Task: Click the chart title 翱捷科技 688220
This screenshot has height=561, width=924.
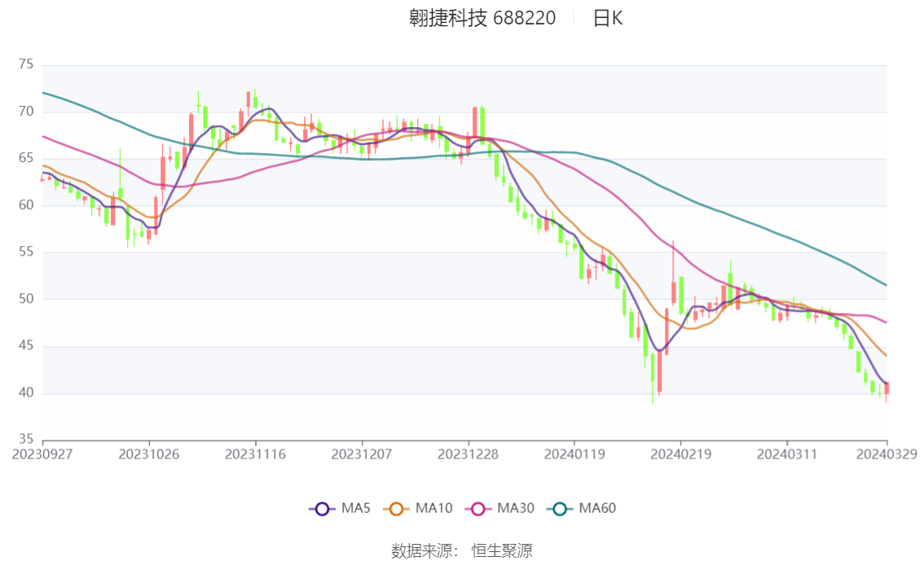Action: (482, 18)
